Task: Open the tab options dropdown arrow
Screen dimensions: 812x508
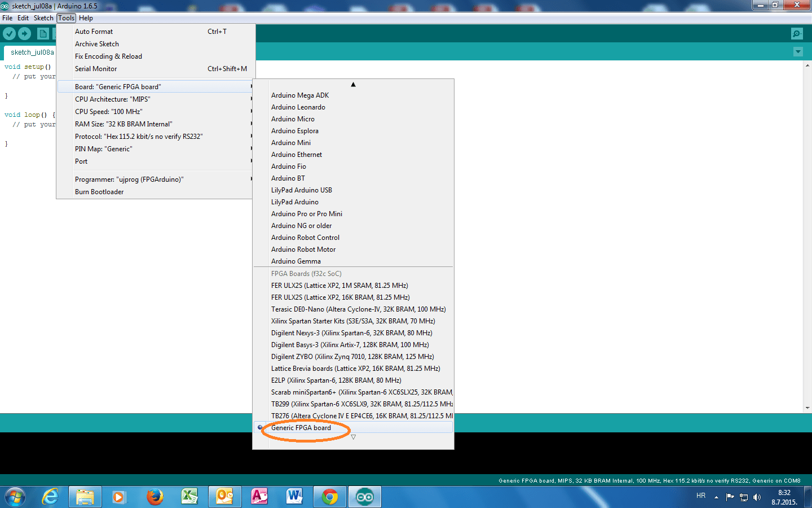Action: click(x=798, y=52)
